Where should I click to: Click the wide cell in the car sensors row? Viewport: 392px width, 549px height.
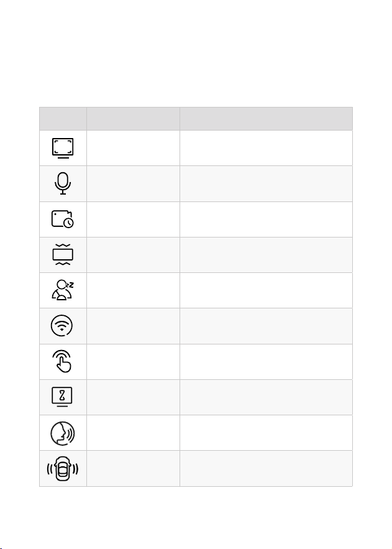click(x=266, y=468)
